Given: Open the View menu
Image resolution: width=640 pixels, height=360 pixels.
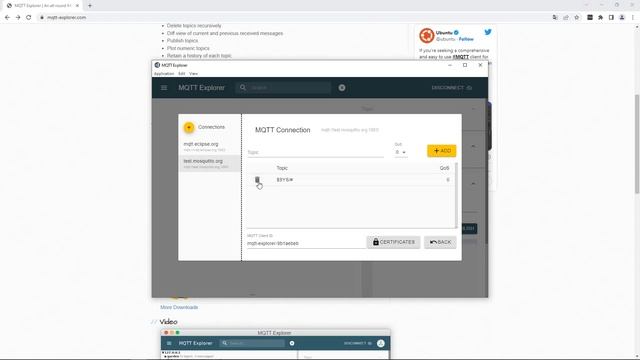Looking at the screenshot, I should click(x=193, y=74).
